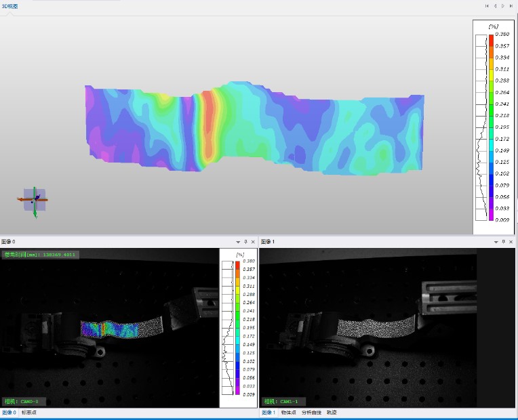Open the 轨迹 tab
The image size is (518, 420).
point(332,413)
